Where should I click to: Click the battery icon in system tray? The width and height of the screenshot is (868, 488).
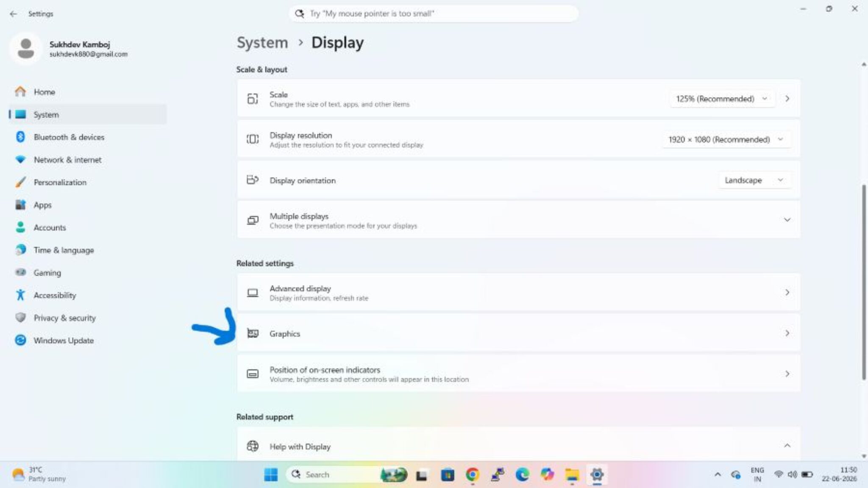click(x=807, y=474)
